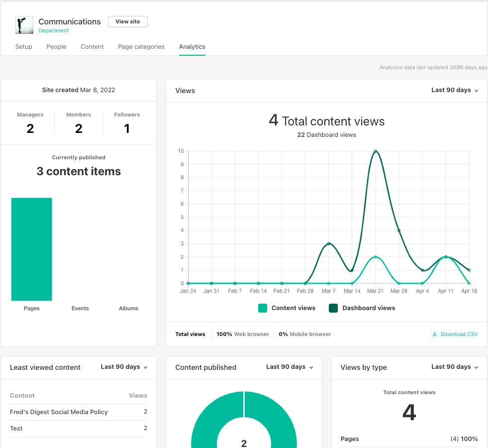The width and height of the screenshot is (488, 448).
Task: Click the Dashboard views legend marker
Action: pos(333,308)
